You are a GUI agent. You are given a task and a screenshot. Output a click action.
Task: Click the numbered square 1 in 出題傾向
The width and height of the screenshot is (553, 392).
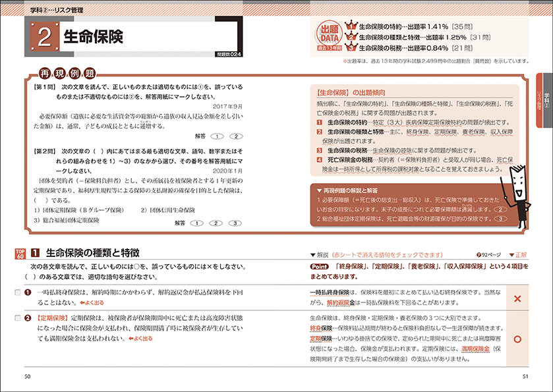(x=319, y=123)
